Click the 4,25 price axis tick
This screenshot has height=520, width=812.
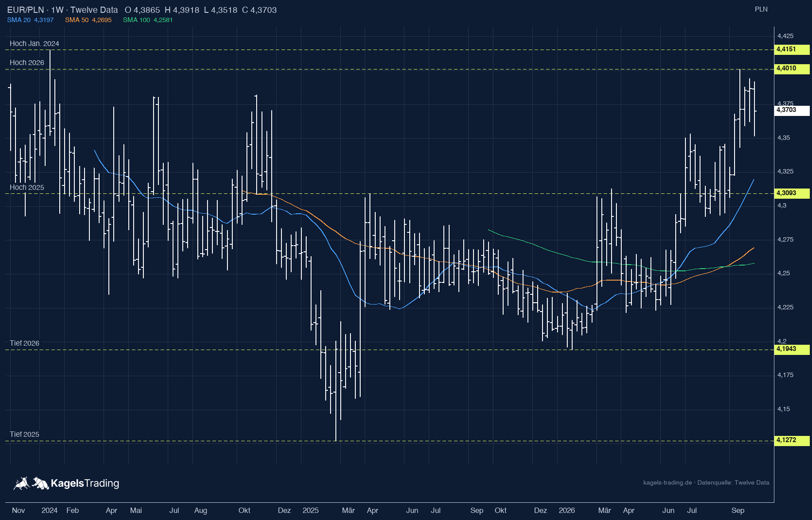click(x=784, y=273)
